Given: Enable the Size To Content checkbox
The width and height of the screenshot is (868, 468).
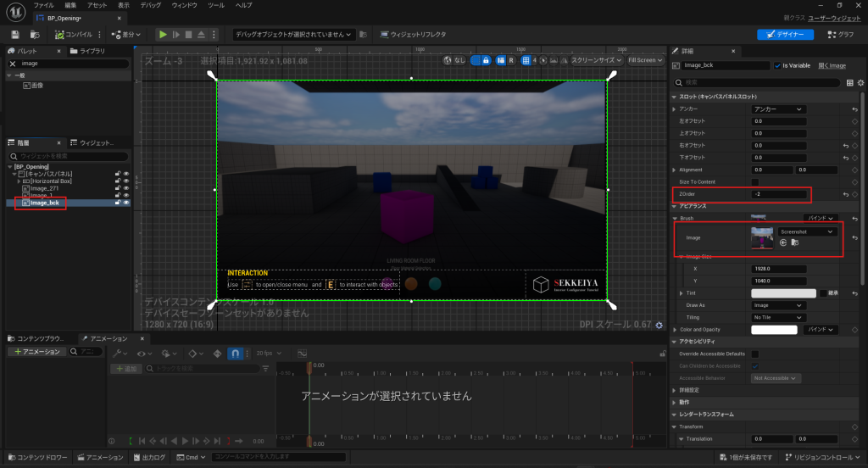Looking at the screenshot, I should click(x=755, y=182).
